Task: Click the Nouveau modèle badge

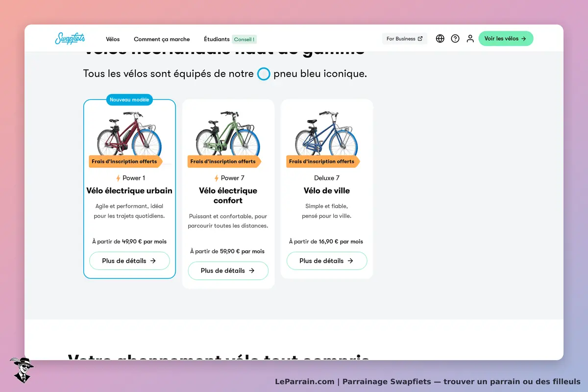Action: [x=129, y=99]
